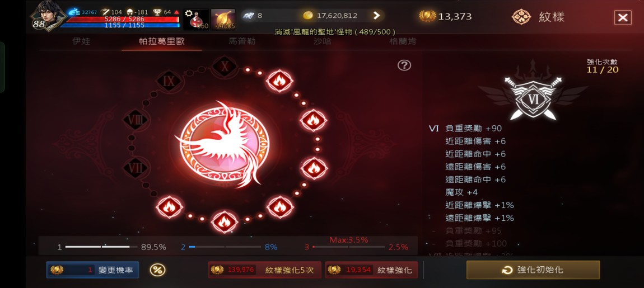Click the 紋樣強化 single enhance button
The height and width of the screenshot is (288, 644).
(371, 270)
